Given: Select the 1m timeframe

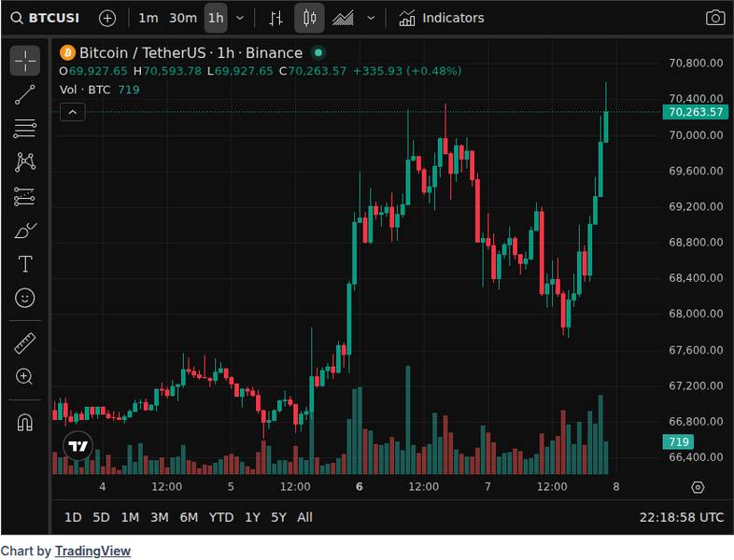Looking at the screenshot, I should pos(148,19).
